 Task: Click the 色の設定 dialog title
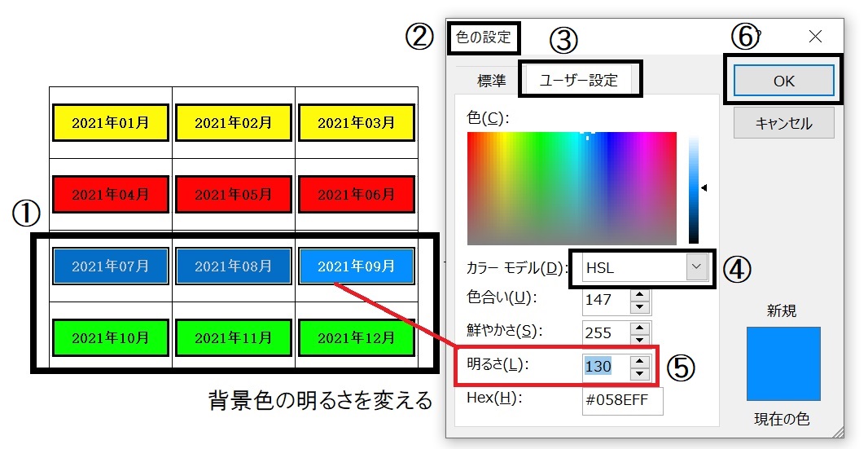pos(484,37)
